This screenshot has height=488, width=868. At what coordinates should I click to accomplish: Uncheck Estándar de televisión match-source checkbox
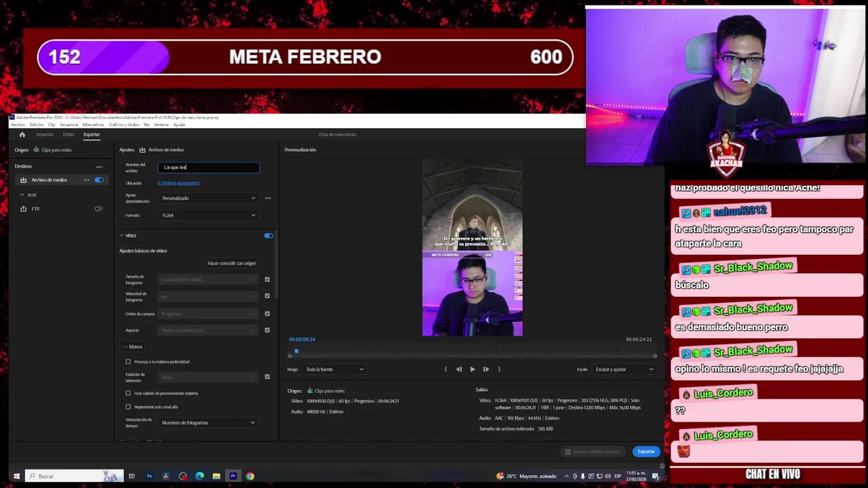click(x=267, y=377)
